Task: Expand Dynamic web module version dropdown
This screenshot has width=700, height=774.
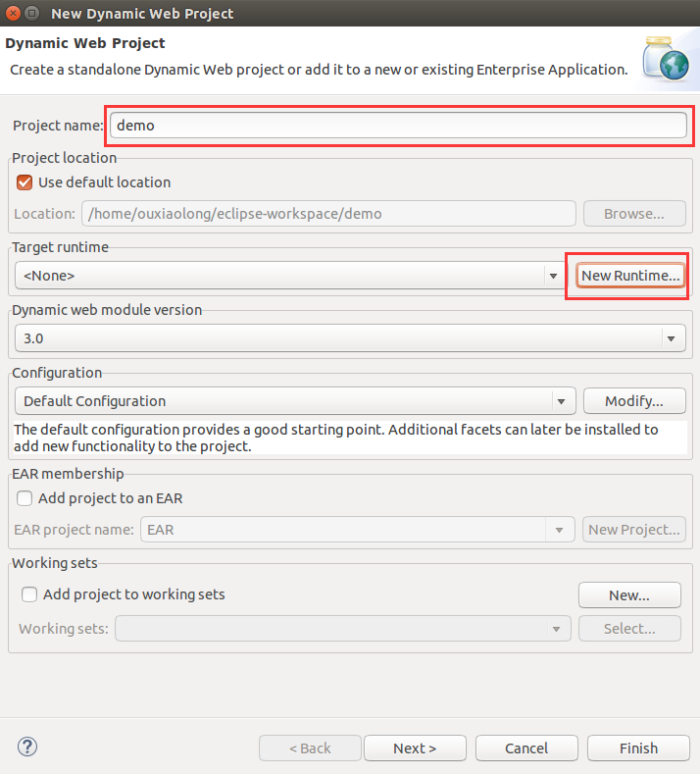Action: (671, 338)
